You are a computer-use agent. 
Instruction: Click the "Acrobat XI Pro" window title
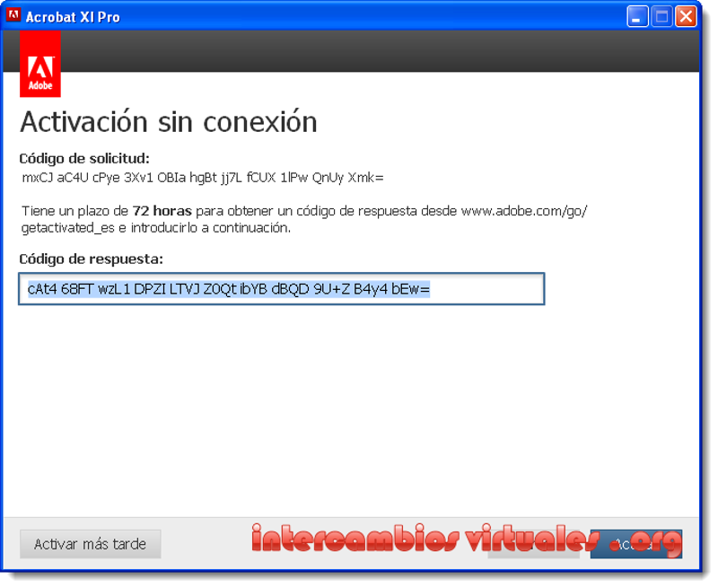tap(73, 17)
